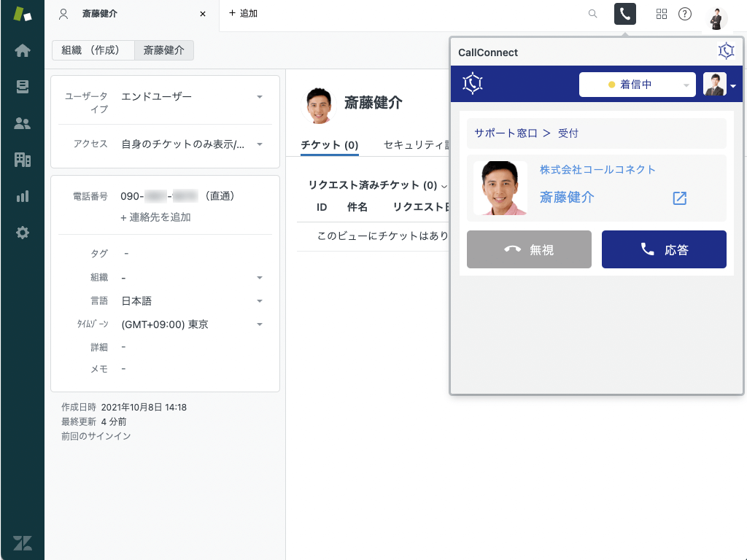This screenshot has width=747, height=560.
Task: Answer the call with 応答 button
Action: [664, 249]
